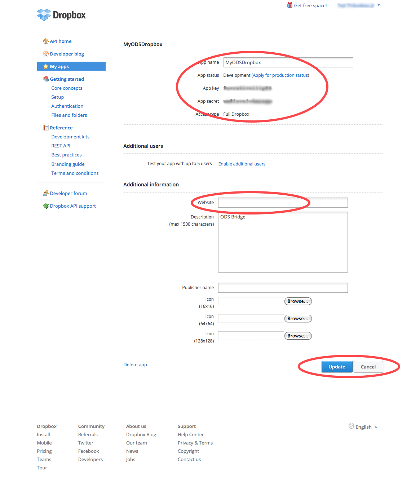Viewport: 420px width, 504px height.
Task: Expand the English language selector
Action: tap(376, 427)
